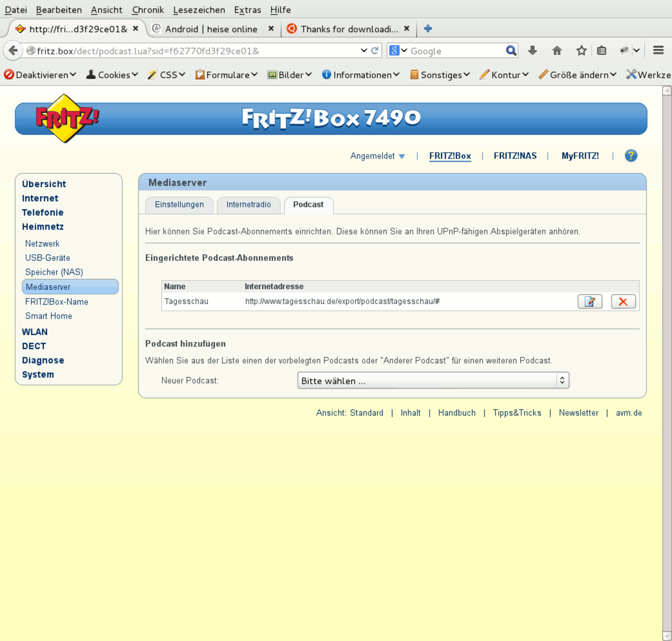This screenshot has height=641, width=672.
Task: Open the FRITZ!Box header link
Action: [450, 156]
